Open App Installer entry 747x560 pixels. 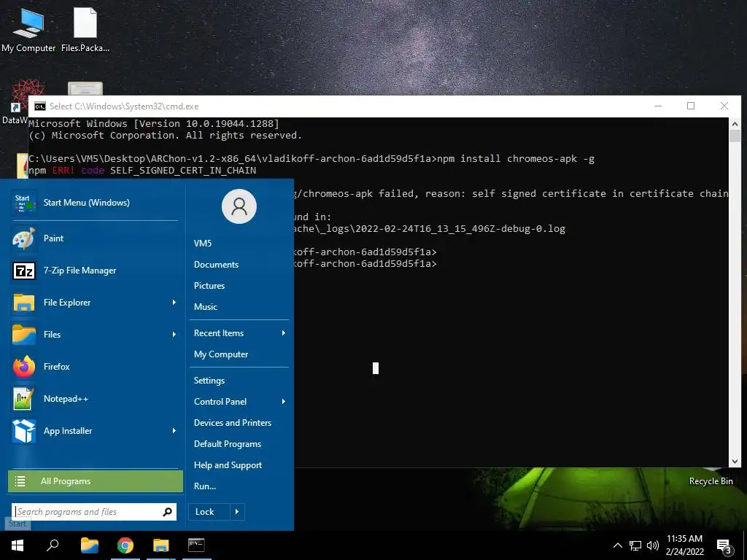click(x=94, y=431)
